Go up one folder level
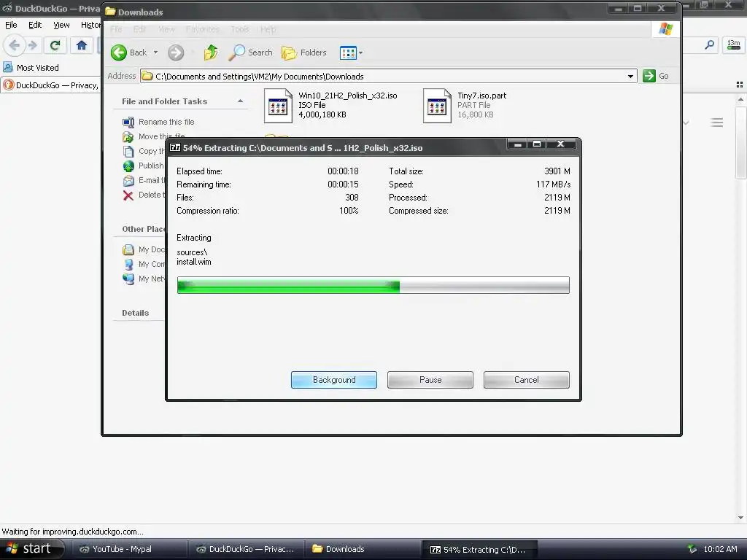The image size is (747, 560). click(211, 52)
